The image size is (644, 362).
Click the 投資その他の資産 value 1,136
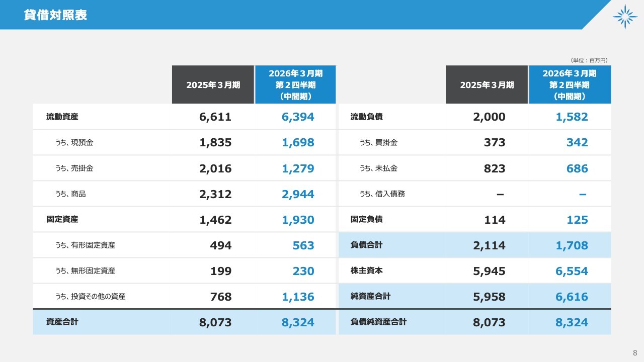pyautogui.click(x=298, y=297)
